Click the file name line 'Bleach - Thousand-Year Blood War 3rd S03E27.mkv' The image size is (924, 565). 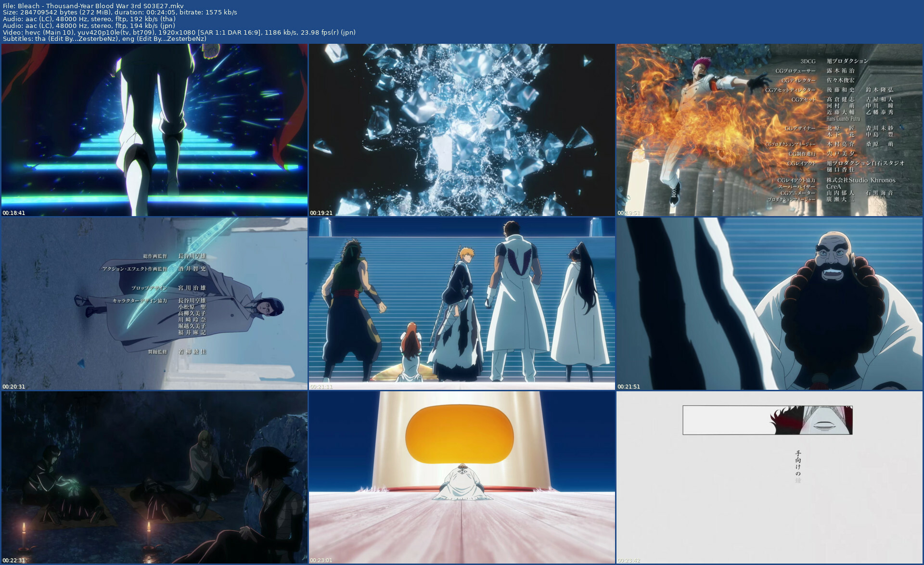click(x=101, y=6)
